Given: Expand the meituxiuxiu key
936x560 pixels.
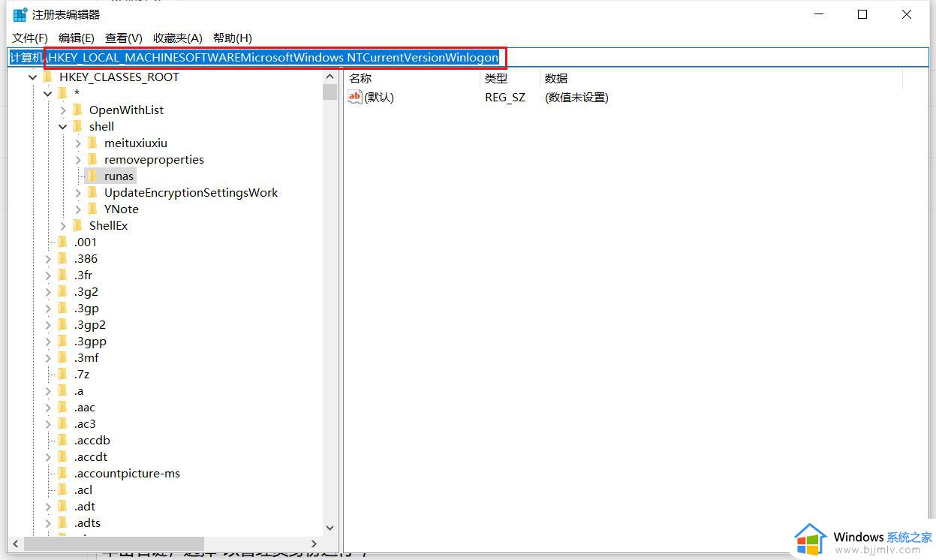Looking at the screenshot, I should [x=78, y=143].
